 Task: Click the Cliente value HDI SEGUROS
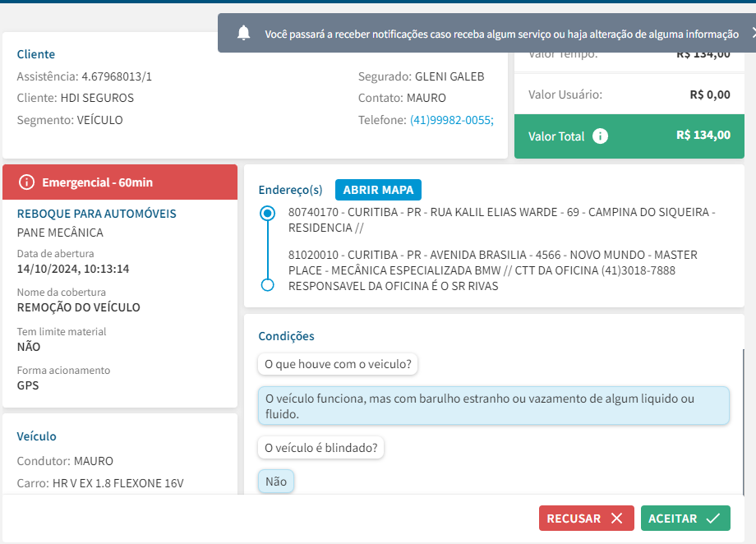97,98
